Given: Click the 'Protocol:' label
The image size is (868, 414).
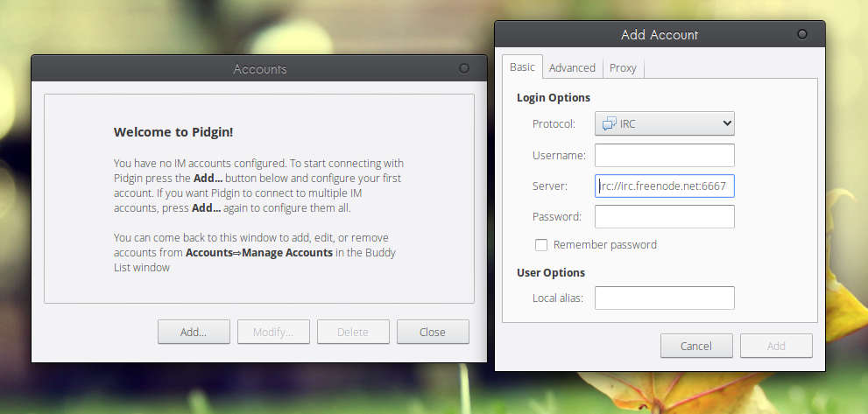Looking at the screenshot, I should pyautogui.click(x=554, y=124).
